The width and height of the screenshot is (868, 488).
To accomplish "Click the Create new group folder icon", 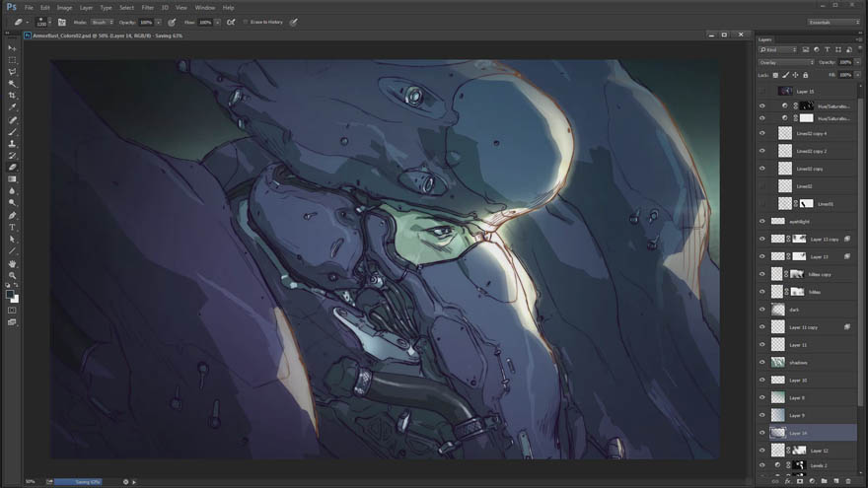I will pyautogui.click(x=825, y=481).
